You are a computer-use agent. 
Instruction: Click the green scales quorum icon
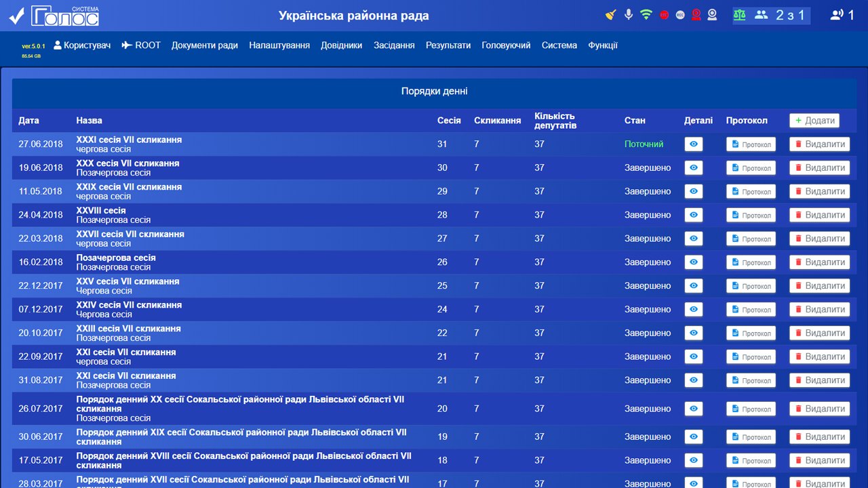point(739,15)
